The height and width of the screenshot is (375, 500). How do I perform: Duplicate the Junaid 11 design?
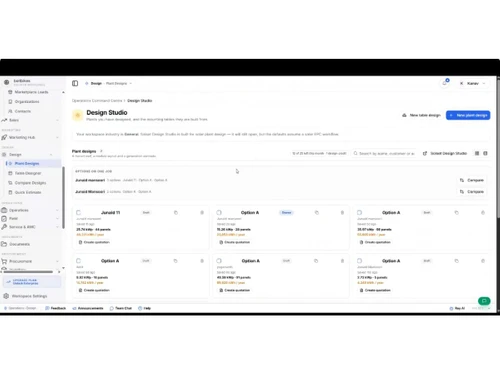176,213
